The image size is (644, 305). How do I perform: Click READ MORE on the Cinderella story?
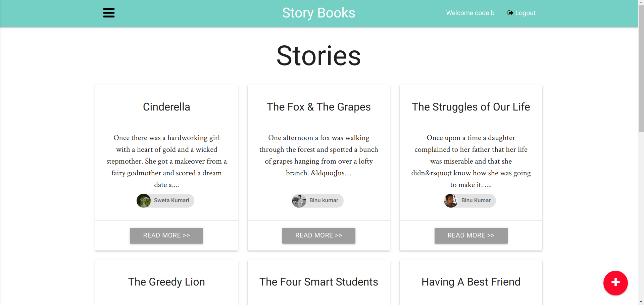166,235
